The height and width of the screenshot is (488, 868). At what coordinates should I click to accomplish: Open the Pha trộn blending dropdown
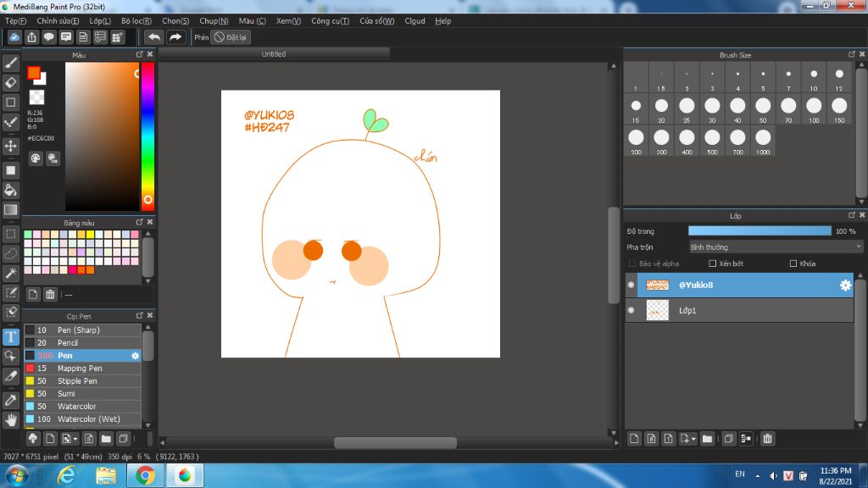775,247
